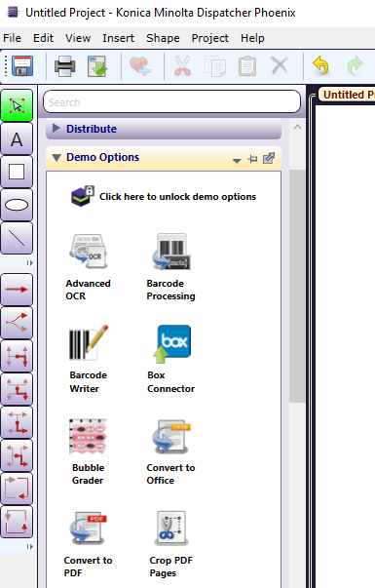Add the Barcode Writer node
The width and height of the screenshot is (375, 588).
click(89, 359)
